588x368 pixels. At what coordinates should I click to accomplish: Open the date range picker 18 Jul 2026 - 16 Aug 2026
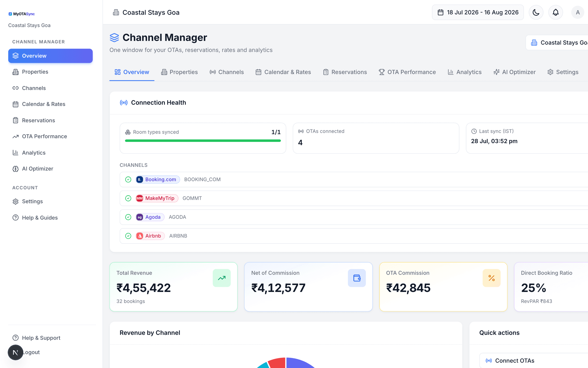click(478, 12)
